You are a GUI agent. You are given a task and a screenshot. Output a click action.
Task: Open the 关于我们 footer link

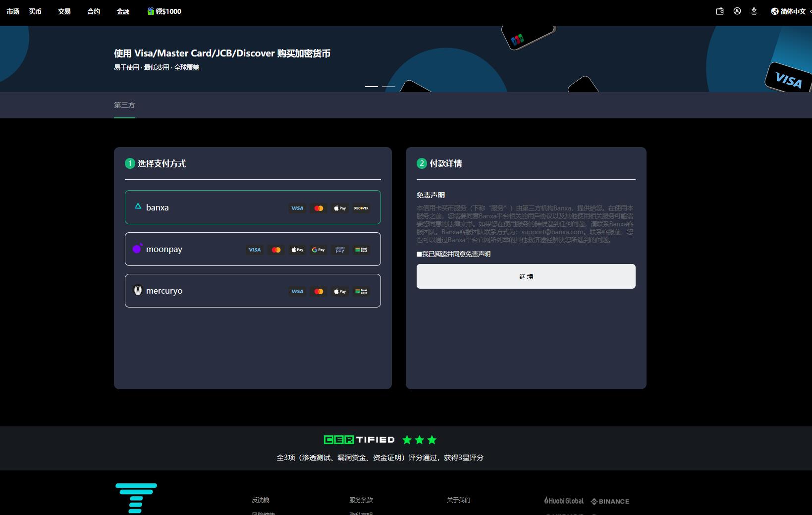point(459,500)
